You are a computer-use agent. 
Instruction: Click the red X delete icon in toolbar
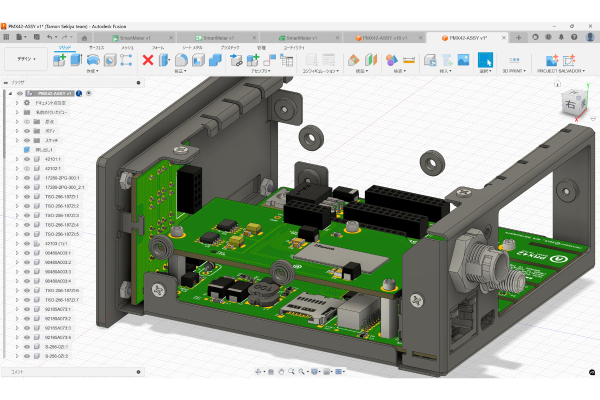148,60
